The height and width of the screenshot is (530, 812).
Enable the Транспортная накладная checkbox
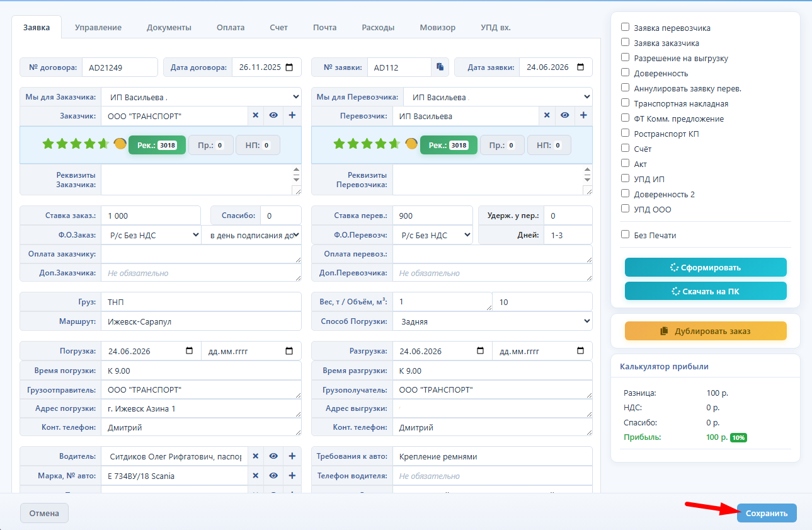point(625,103)
